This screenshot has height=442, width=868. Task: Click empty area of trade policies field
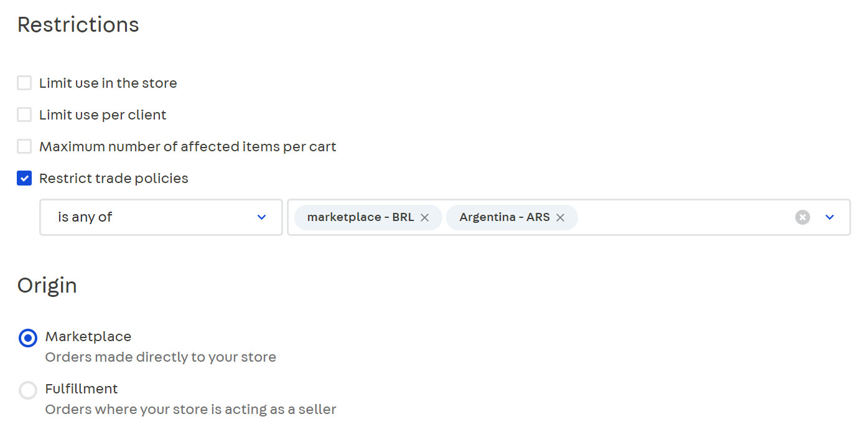(x=684, y=217)
